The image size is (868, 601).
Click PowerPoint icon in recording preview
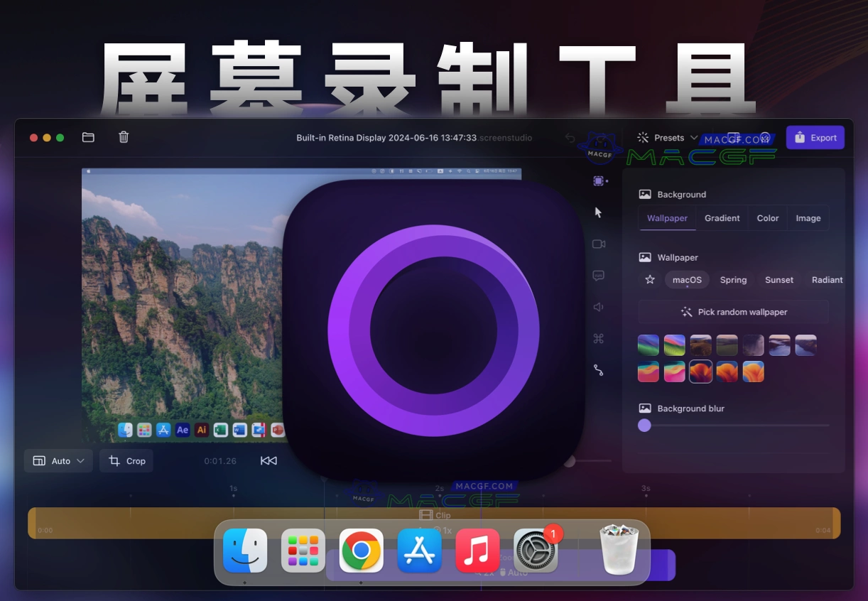point(277,430)
